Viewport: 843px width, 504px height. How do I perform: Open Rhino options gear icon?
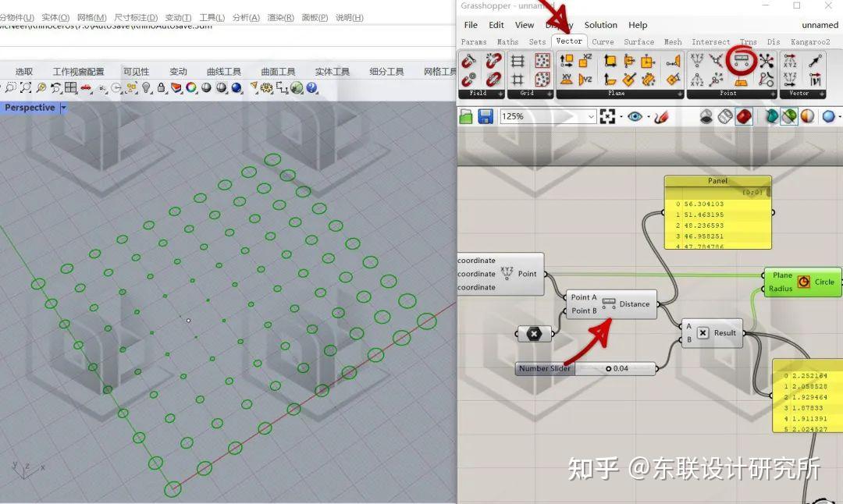267,87
